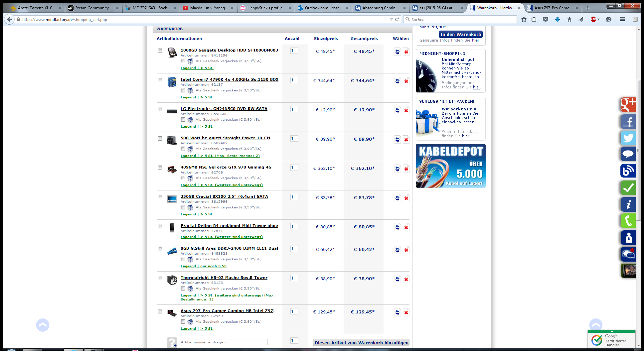644x351 pixels.
Task: Bookmark this page with the star icon
Action: (524, 20)
